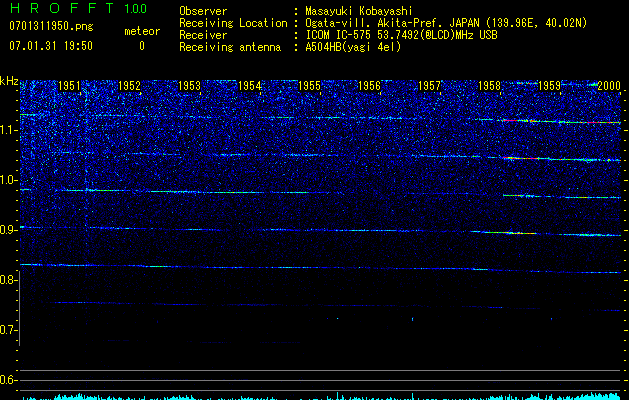Image resolution: width=629 pixels, height=400 pixels.
Task: Click the 1958 time marker
Action: (x=489, y=86)
